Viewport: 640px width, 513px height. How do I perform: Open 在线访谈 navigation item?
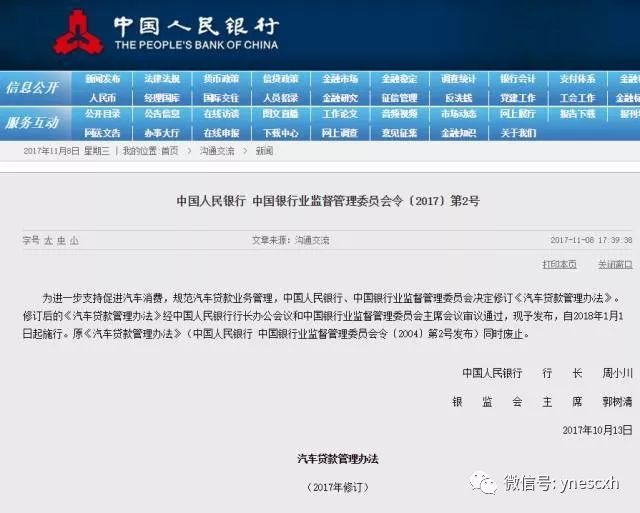(221, 114)
